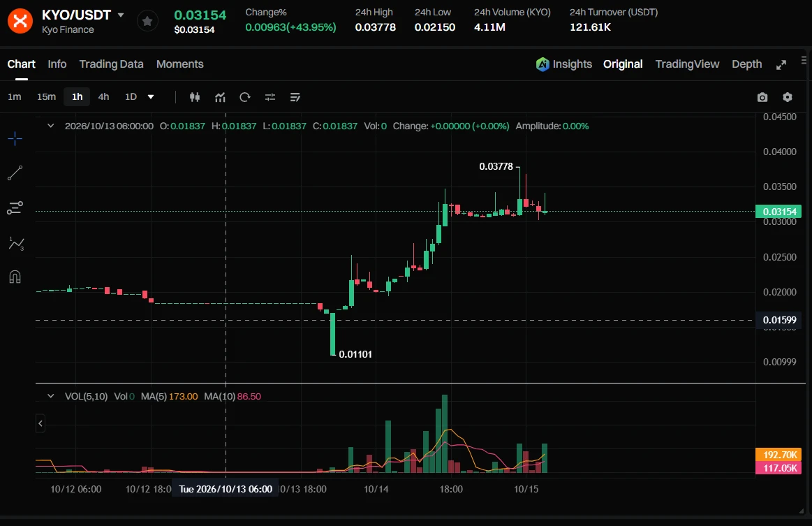Viewport: 812px width, 526px height.
Task: Switch interval to 1D
Action: (x=131, y=97)
